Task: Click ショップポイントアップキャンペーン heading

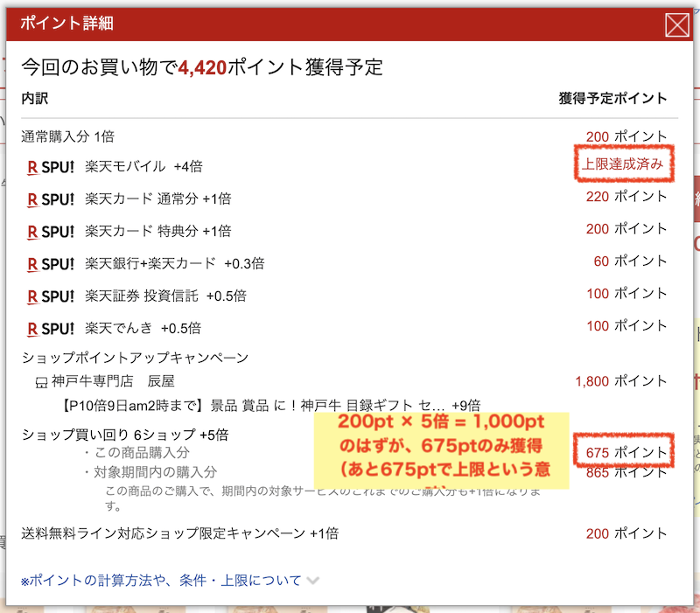Action: (x=135, y=358)
